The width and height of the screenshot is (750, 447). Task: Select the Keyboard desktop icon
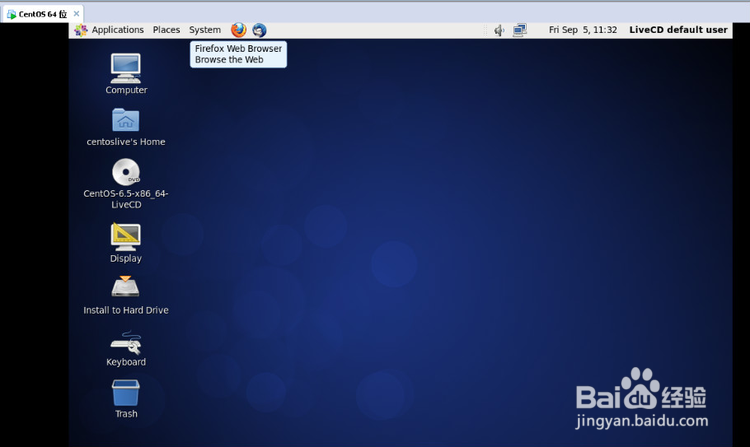point(126,343)
